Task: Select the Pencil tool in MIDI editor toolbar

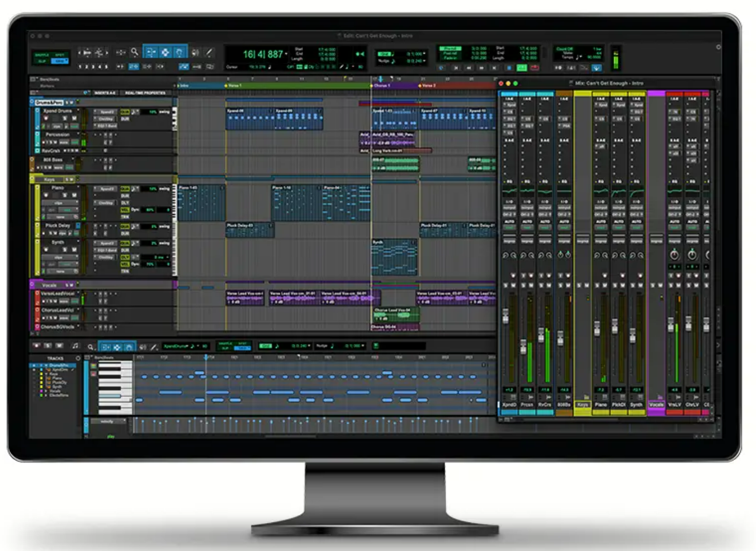Action: [154, 347]
